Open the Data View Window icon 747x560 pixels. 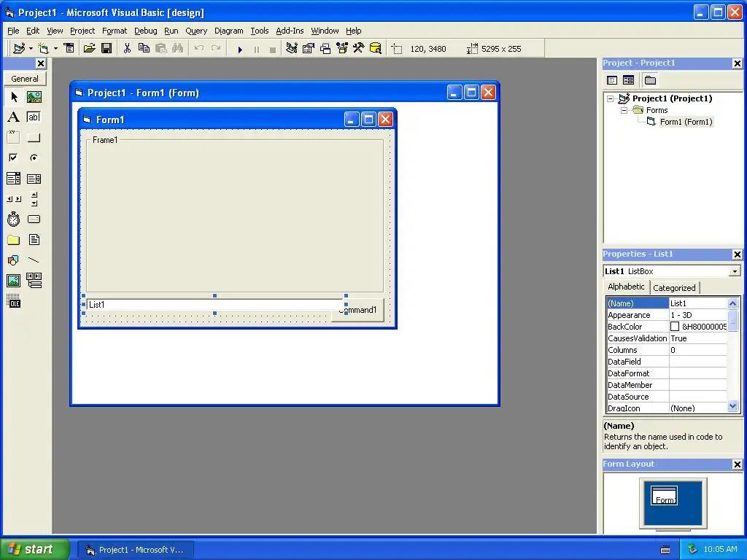coord(376,49)
